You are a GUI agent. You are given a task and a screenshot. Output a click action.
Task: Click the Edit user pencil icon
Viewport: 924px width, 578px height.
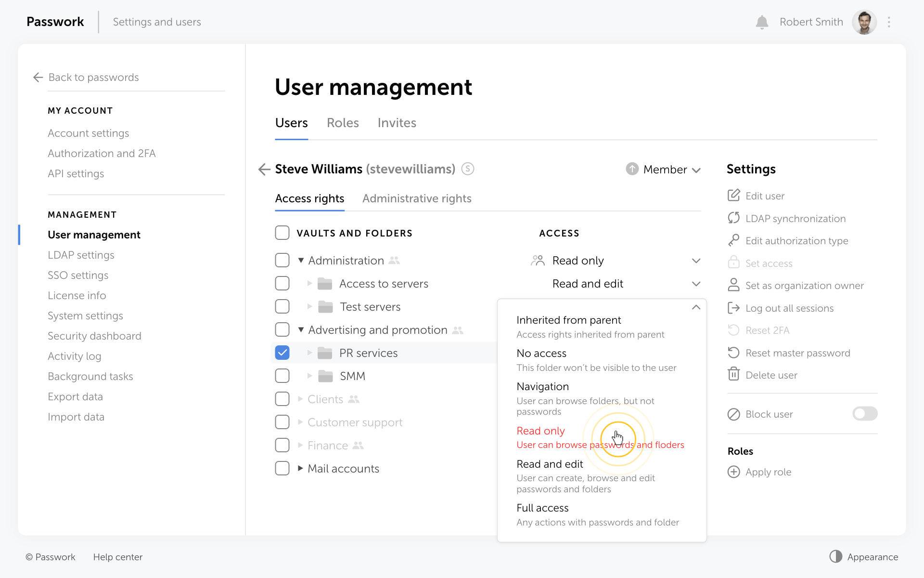733,196
